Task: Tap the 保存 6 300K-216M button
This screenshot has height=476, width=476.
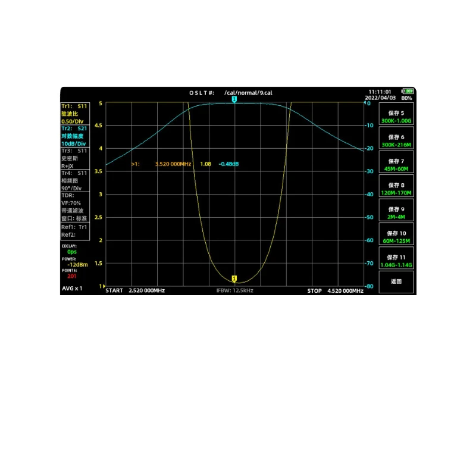Action: pos(396,138)
